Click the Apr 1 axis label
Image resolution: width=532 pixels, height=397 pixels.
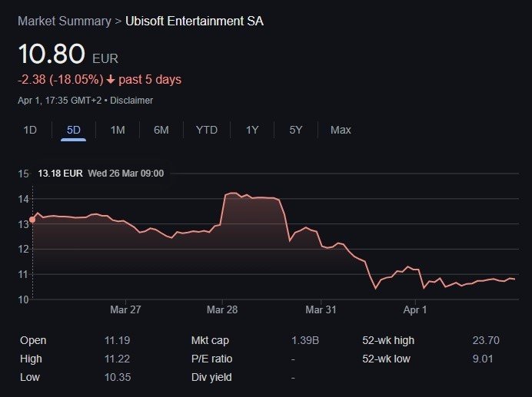tap(415, 309)
